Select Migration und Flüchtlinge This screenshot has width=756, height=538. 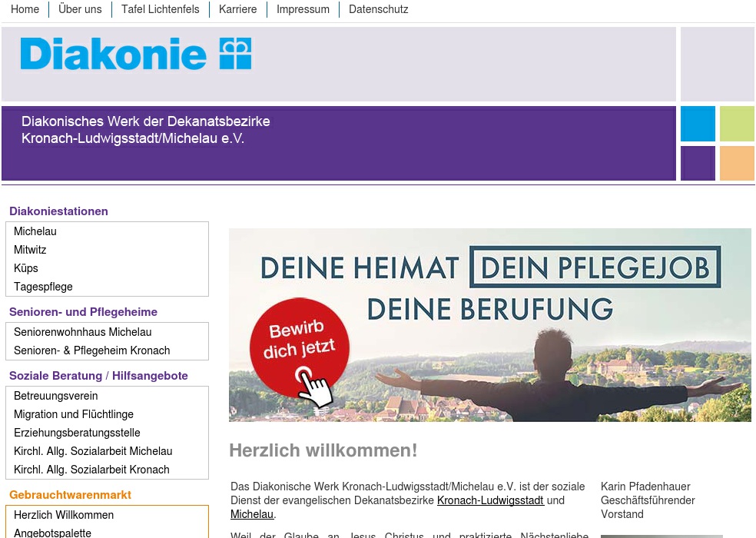click(74, 414)
